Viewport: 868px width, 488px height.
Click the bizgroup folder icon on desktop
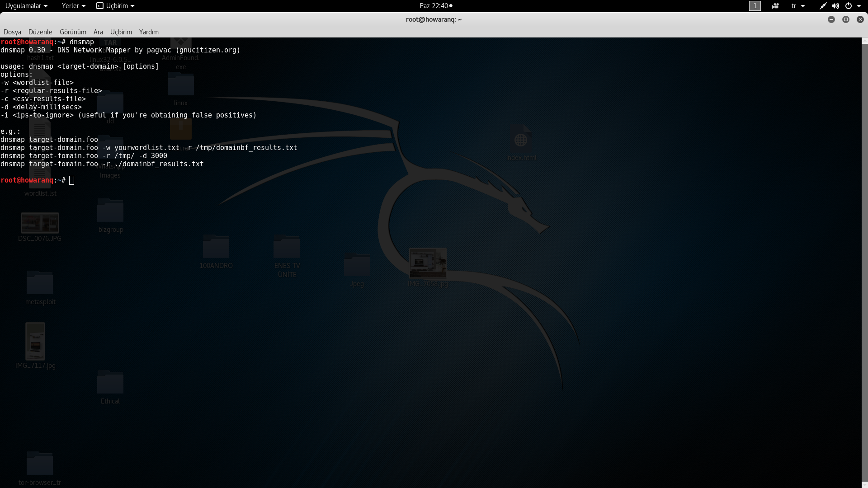click(110, 211)
